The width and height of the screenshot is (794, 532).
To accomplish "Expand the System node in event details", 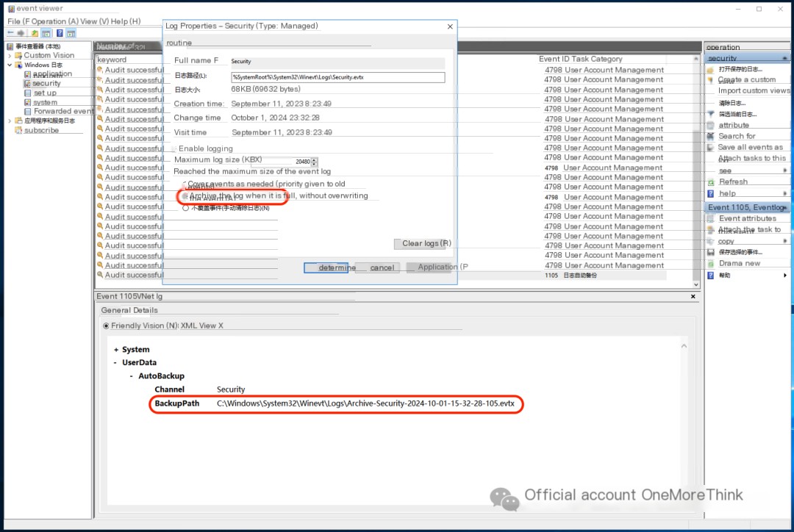I will (x=115, y=350).
